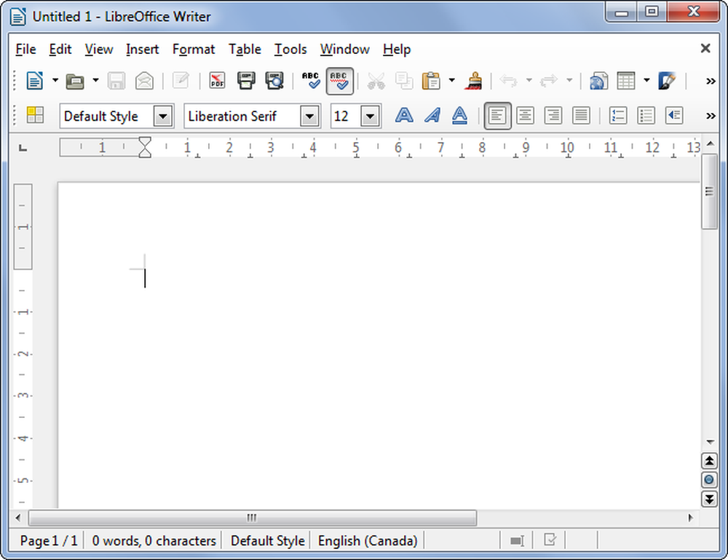Image resolution: width=728 pixels, height=560 pixels.
Task: Open the File menu
Action: pos(25,50)
